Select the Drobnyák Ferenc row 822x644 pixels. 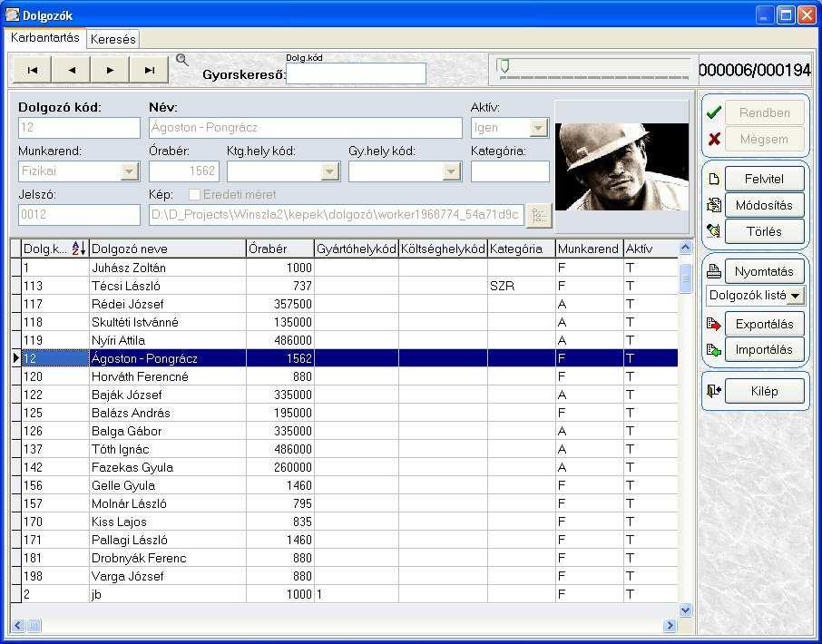pos(345,558)
